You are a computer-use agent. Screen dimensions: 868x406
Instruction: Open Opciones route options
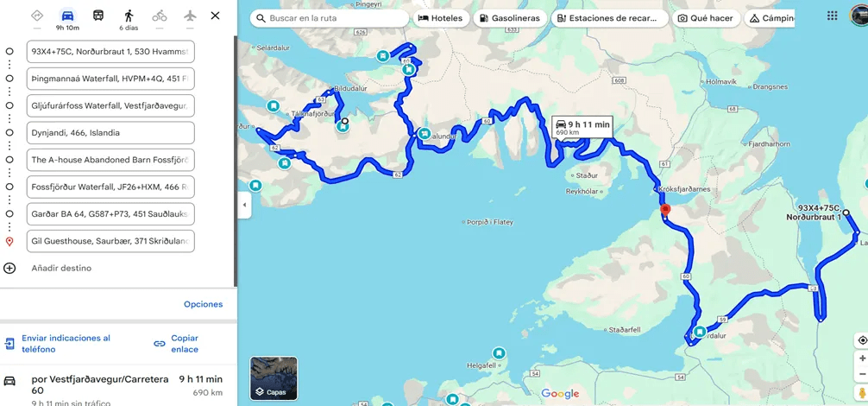(x=203, y=304)
